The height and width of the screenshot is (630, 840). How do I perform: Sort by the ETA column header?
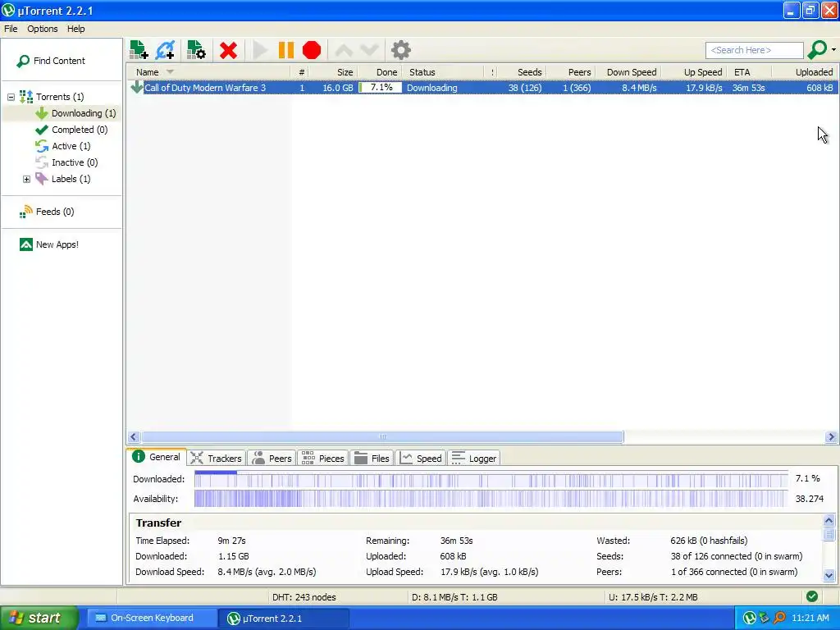point(750,72)
